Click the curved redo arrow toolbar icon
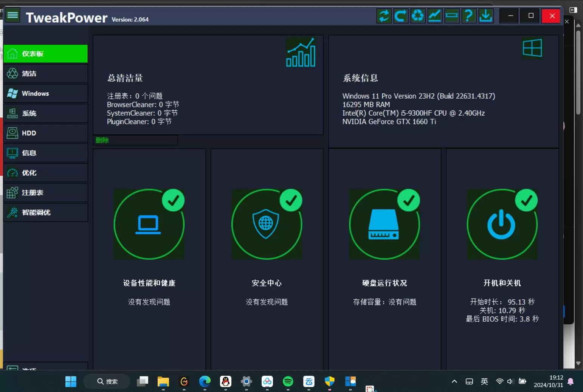Image resolution: width=583 pixels, height=392 pixels. tap(401, 16)
